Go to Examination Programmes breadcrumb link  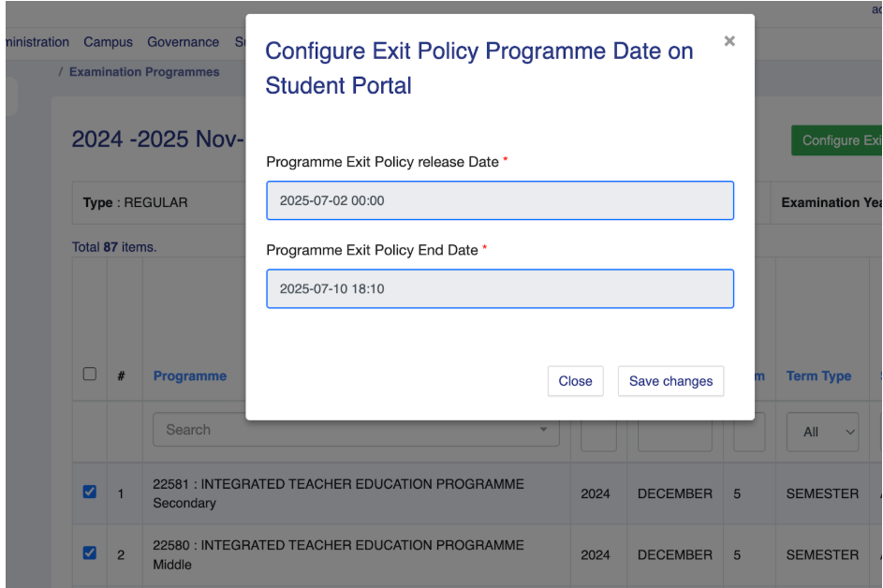(144, 72)
